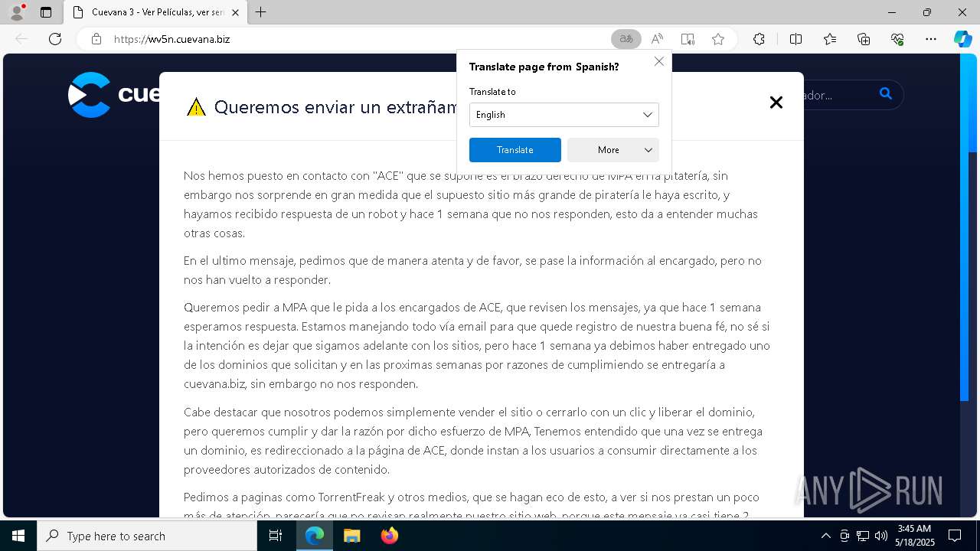Open Task View on taskbar
The height and width of the screenshot is (551, 980).
coord(276,536)
